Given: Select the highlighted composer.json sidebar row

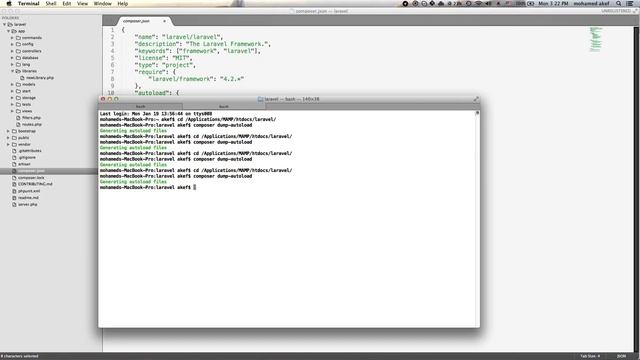Looking at the screenshot, I should pos(49,171).
